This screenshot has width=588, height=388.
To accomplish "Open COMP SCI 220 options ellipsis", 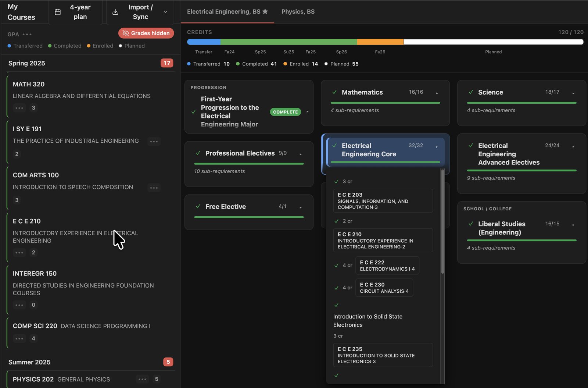I will coord(19,339).
